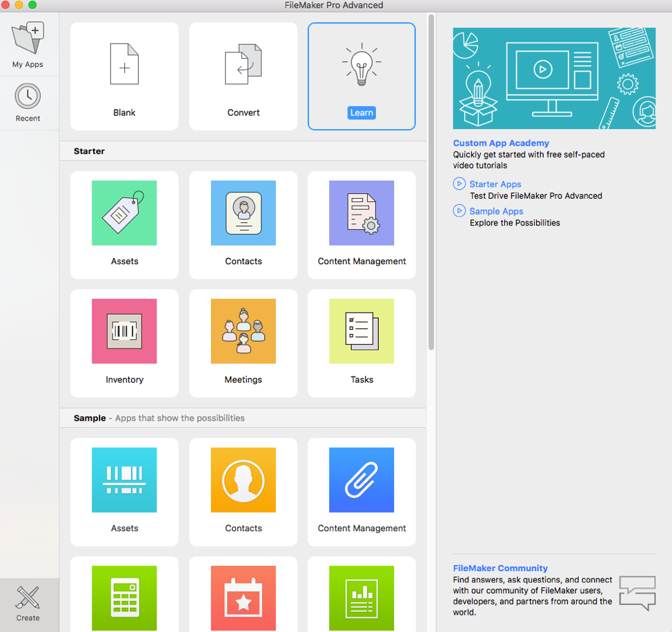Viewport: 672px width, 632px height.
Task: Select the Learn lightbulb tile
Action: (x=362, y=76)
